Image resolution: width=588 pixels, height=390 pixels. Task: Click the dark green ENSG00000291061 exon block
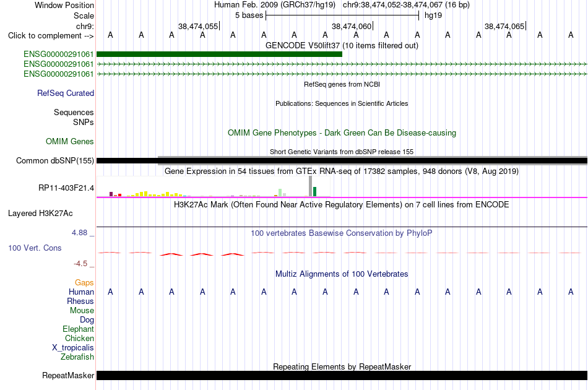point(219,54)
